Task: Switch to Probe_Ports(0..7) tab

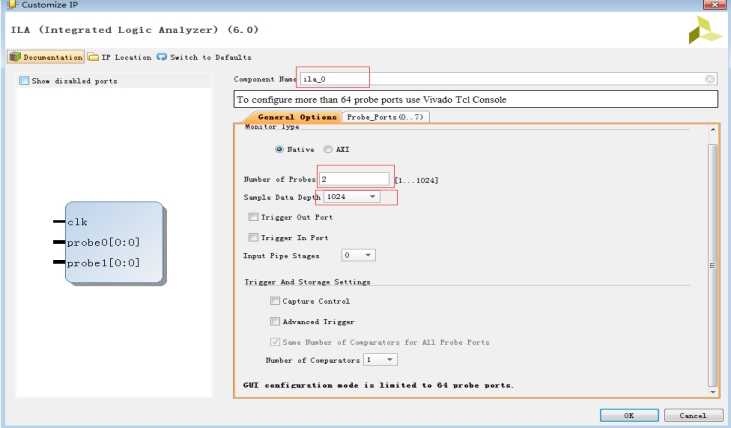Action: (x=385, y=117)
